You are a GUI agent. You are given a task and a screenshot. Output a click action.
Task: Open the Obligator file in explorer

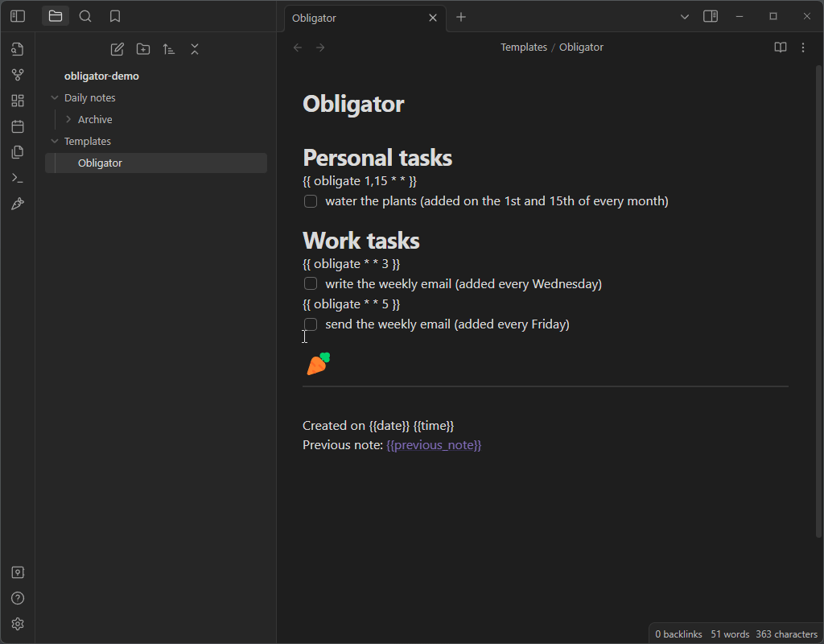tap(156, 163)
